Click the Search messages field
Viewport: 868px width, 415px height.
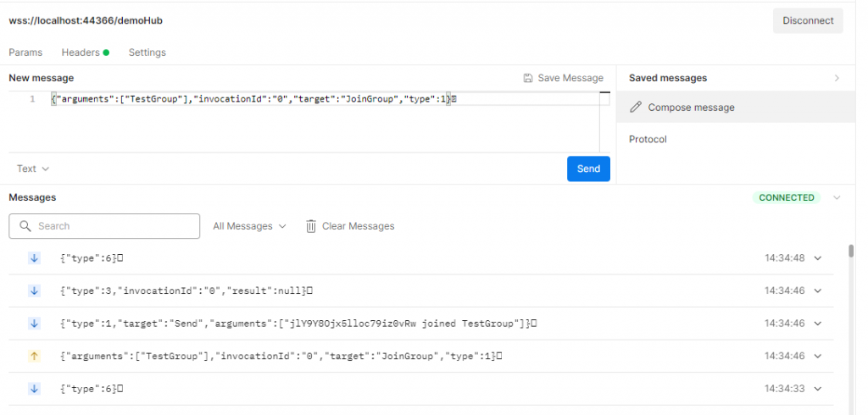(x=104, y=226)
